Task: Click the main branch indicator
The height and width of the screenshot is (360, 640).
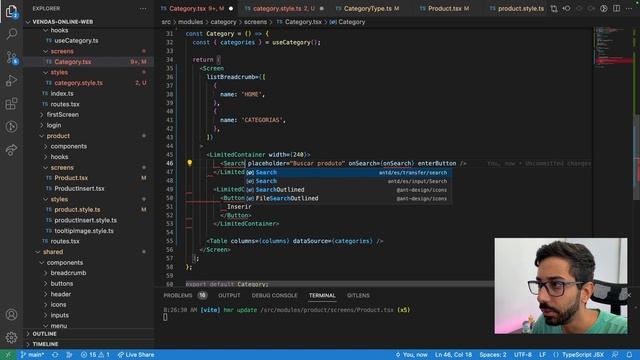Action: (x=32, y=355)
